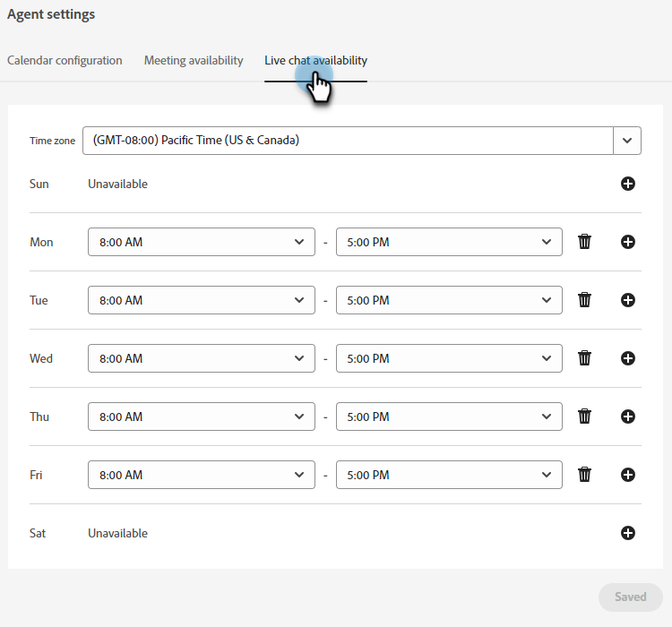Viewport: 672px width, 627px height.
Task: Switch to the Calendar configuration tab
Action: coord(65,61)
